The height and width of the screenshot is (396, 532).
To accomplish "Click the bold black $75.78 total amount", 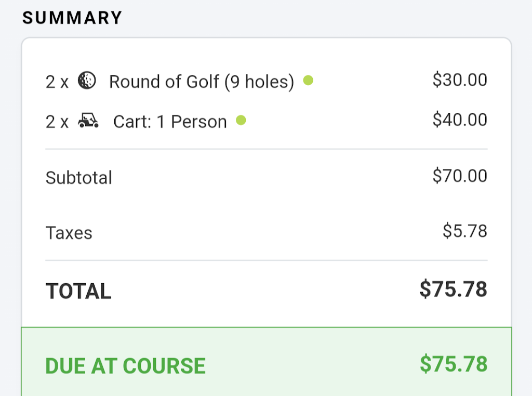I will coord(453,289).
